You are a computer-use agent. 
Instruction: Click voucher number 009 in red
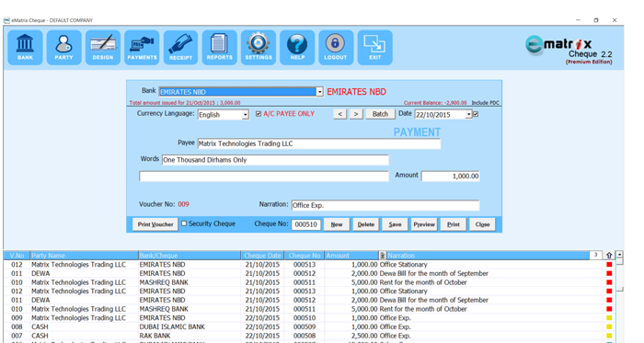183,204
